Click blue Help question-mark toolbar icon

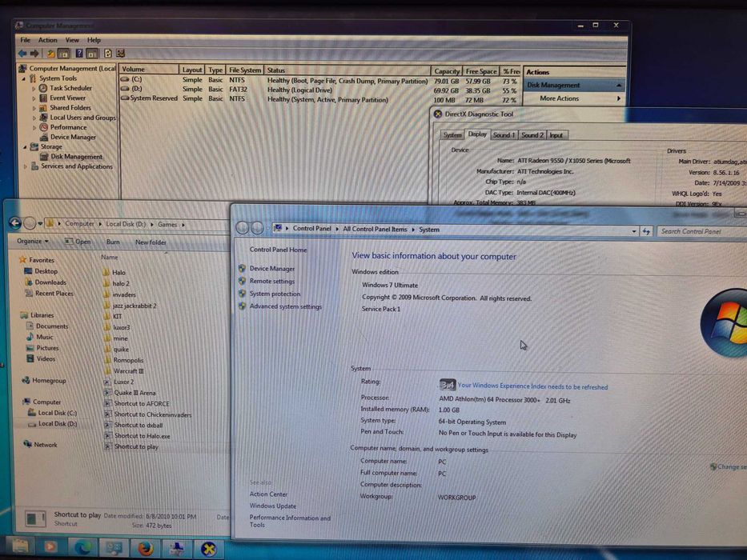coord(79,54)
